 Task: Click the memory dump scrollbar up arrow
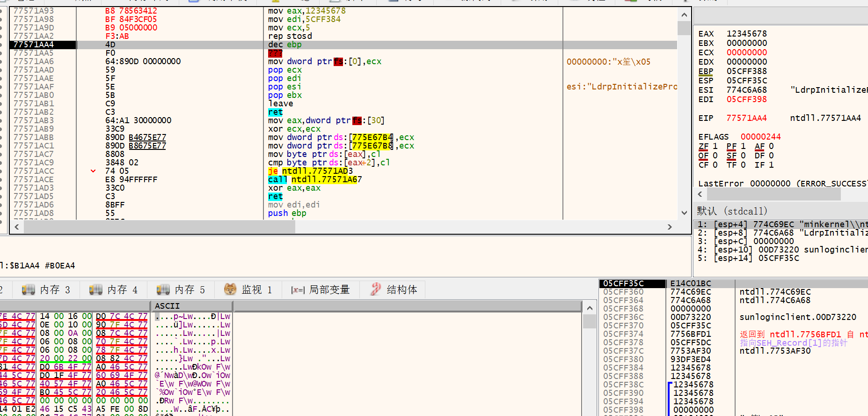[590, 308]
